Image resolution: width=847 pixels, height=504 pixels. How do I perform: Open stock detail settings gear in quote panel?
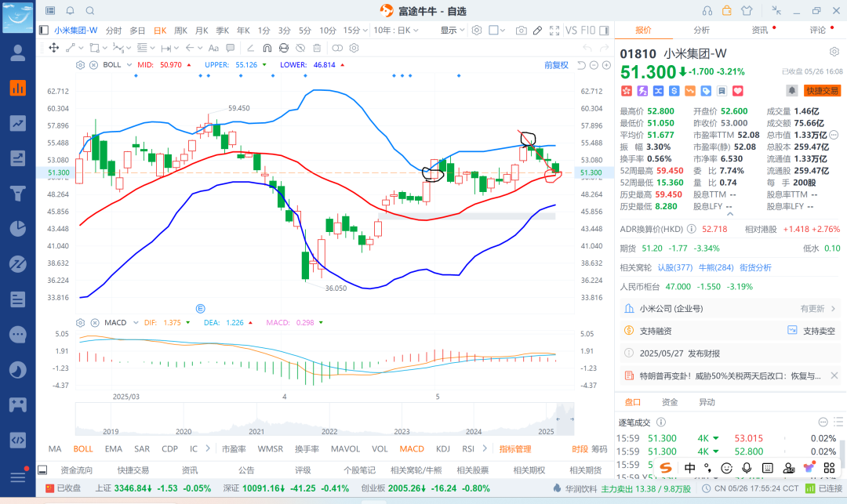[x=834, y=52]
